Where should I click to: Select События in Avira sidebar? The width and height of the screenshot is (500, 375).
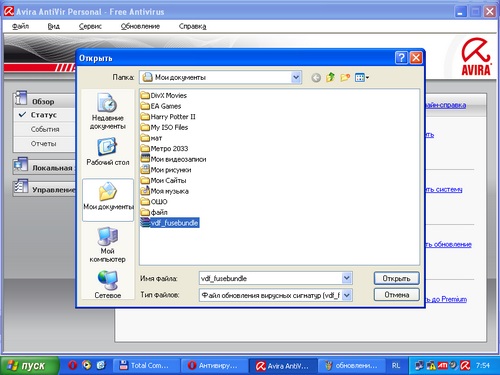45,129
